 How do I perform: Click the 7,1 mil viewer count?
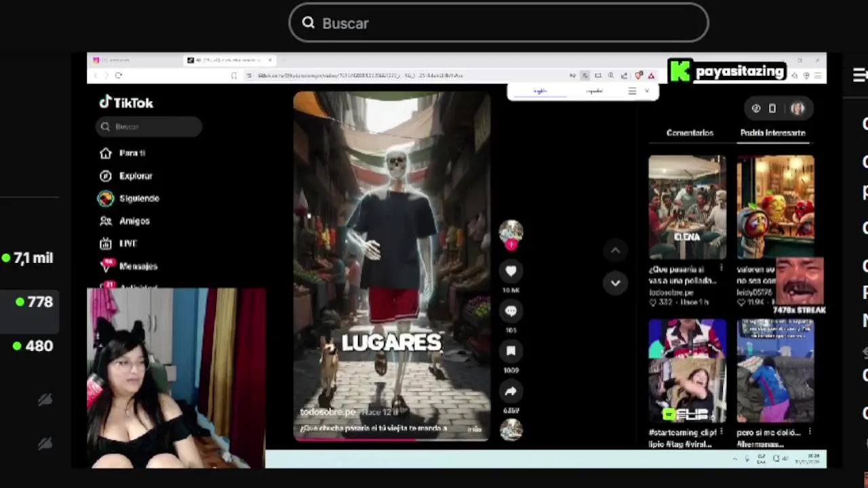tap(27, 258)
